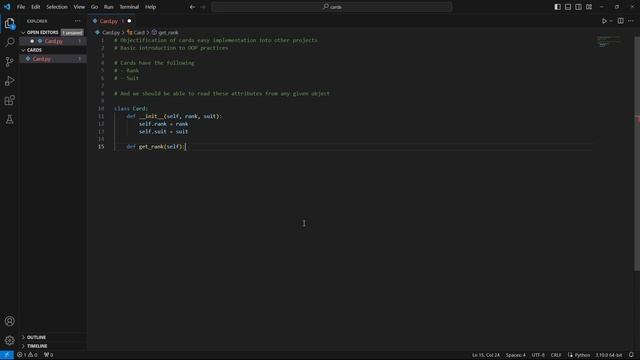Viewport: 640px width, 360px height.
Task: Go back with the navigation arrow
Action: coord(192,7)
